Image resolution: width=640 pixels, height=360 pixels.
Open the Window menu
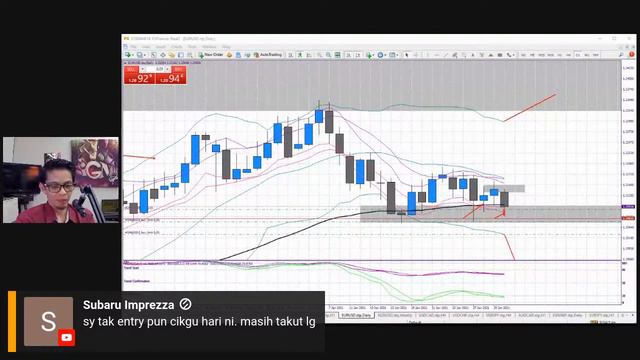[x=209, y=47]
